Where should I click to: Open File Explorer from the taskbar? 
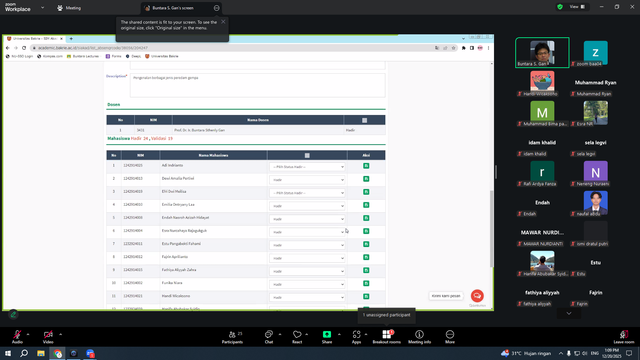[41, 353]
